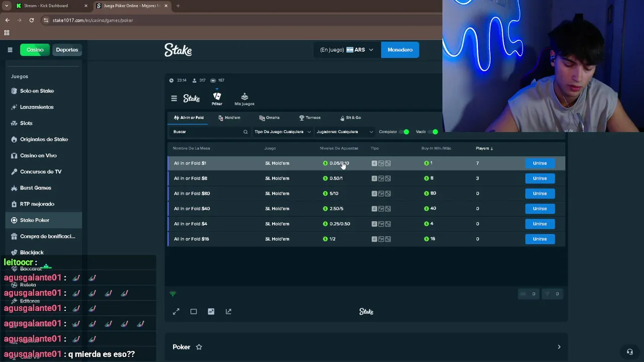Switch to the Casino section
The width and height of the screenshot is (644, 362).
point(35,50)
